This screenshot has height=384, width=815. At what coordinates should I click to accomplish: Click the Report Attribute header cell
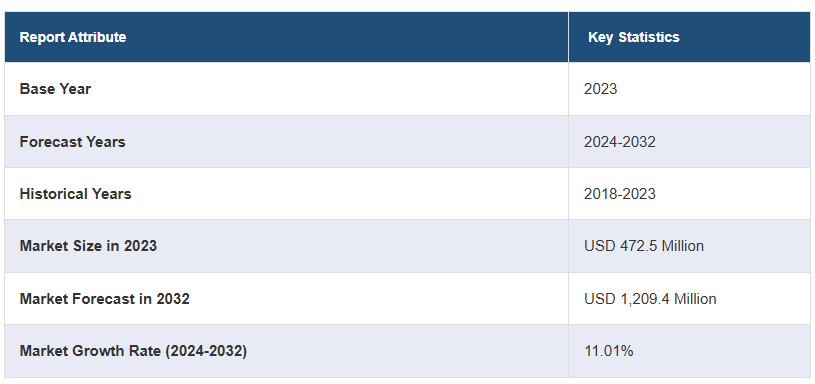click(286, 37)
